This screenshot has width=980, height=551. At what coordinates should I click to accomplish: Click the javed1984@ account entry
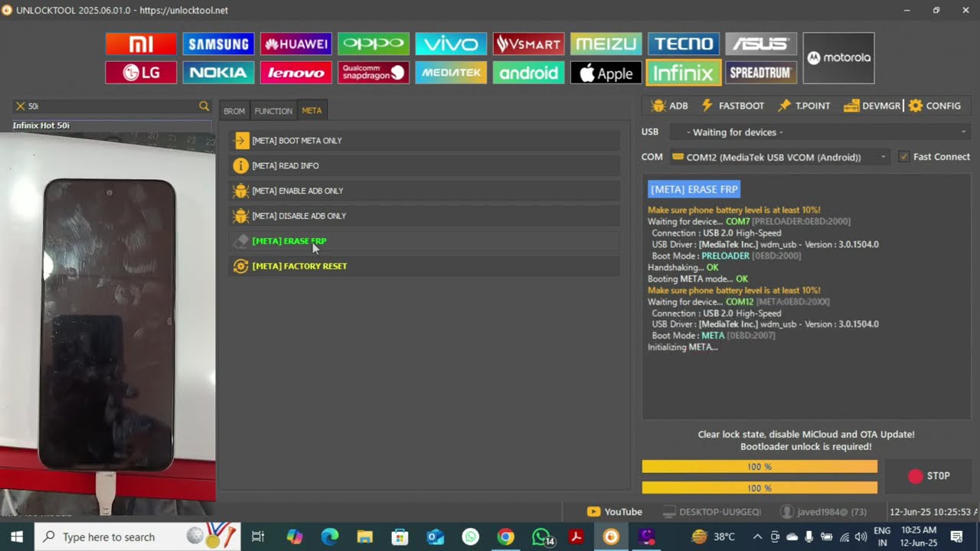tap(823, 512)
